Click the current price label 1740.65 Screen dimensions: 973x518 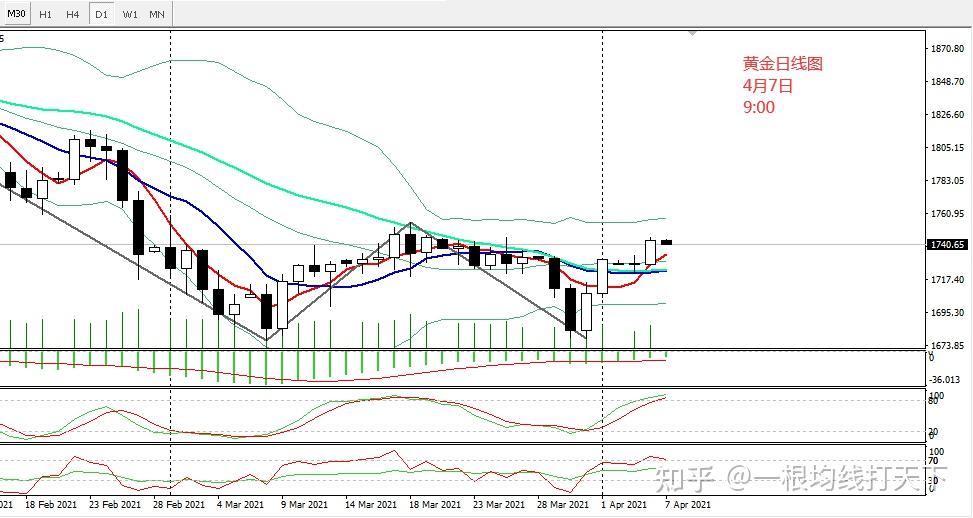coord(948,244)
